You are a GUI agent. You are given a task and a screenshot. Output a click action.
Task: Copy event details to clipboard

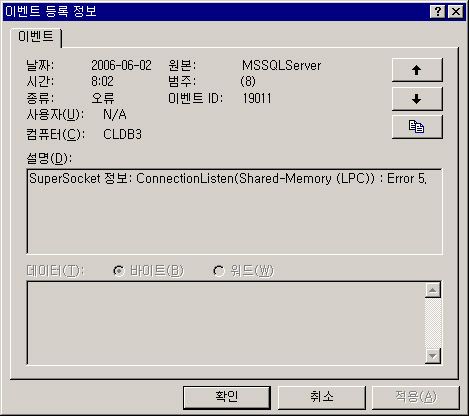417,127
